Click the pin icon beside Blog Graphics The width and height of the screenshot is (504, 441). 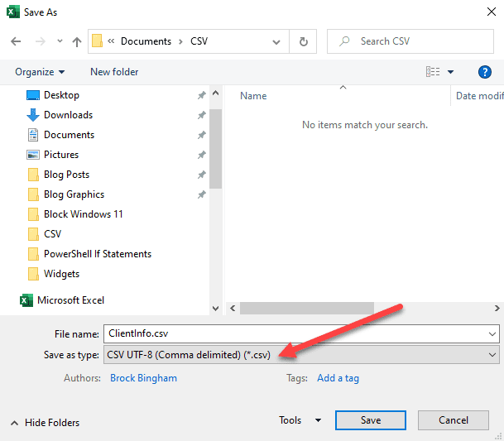pos(202,194)
